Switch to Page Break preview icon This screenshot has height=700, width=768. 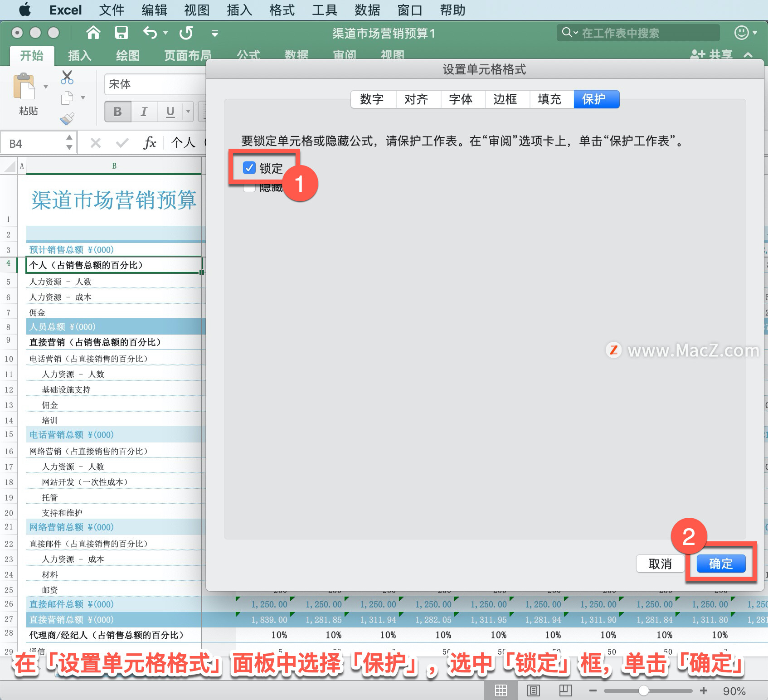tap(565, 690)
